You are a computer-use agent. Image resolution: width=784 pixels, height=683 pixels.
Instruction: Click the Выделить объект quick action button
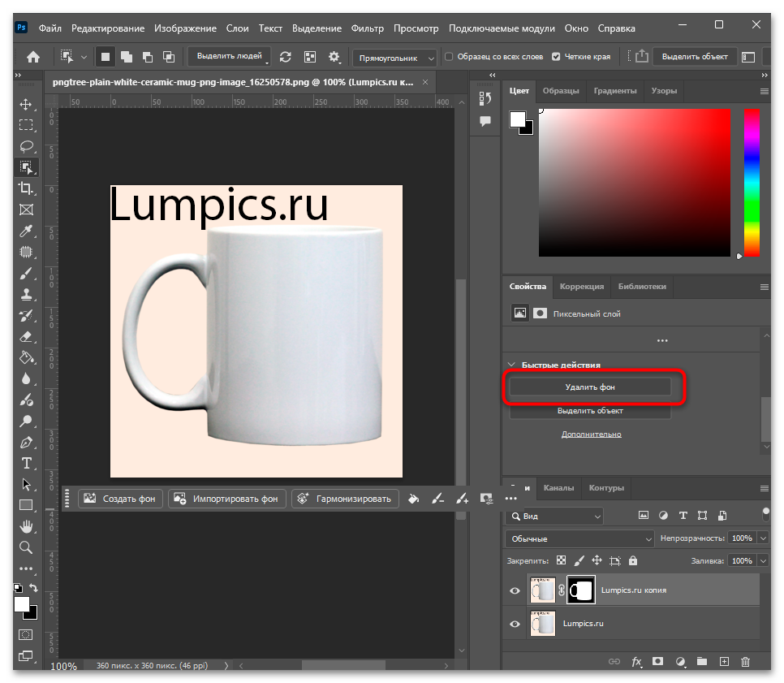coord(590,411)
